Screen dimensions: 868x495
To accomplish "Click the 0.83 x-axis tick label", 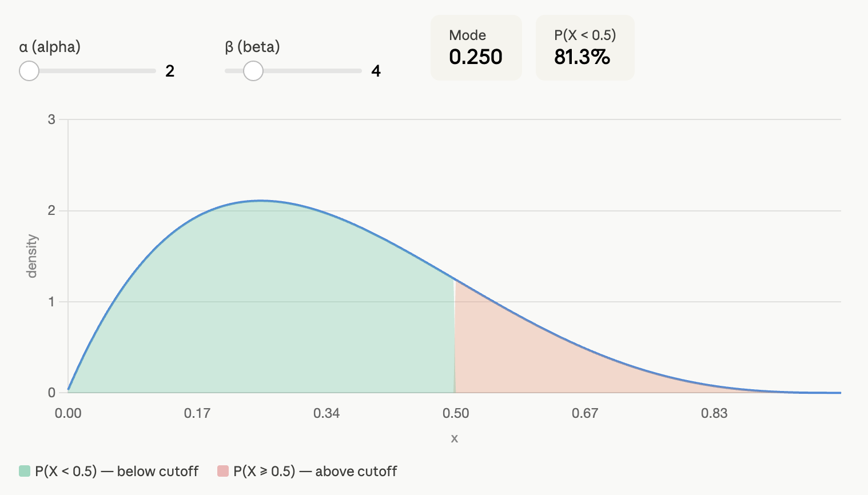I will point(714,413).
